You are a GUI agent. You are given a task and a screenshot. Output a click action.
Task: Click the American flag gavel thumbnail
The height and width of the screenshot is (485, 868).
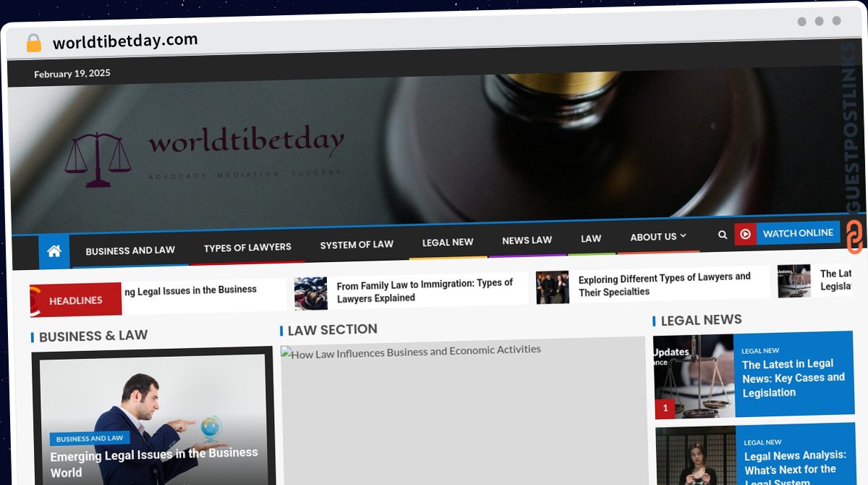pyautogui.click(x=310, y=293)
